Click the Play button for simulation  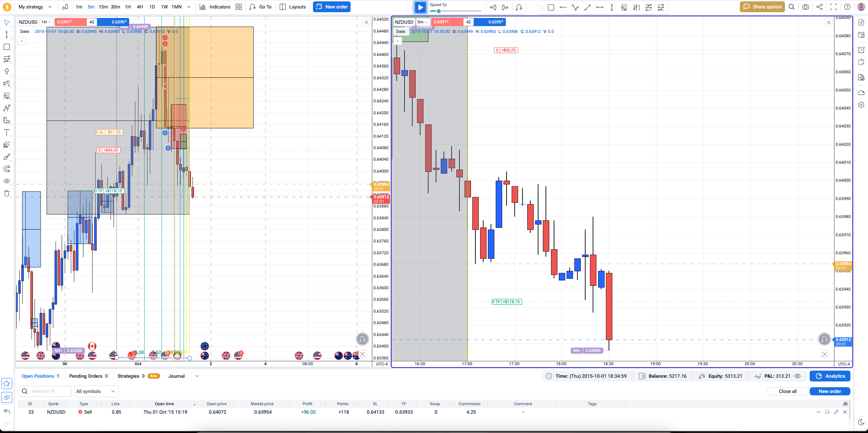(420, 7)
